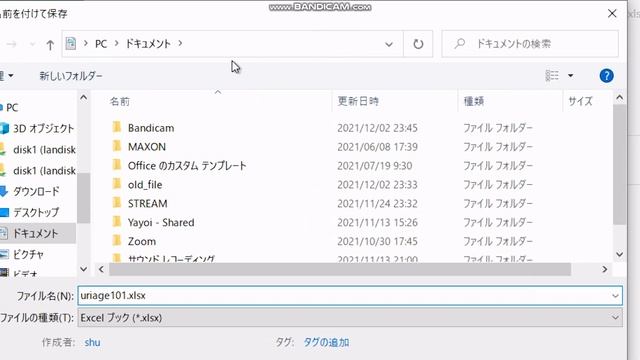Expand the chevron after ドキュメント breadcrumb

[180, 43]
